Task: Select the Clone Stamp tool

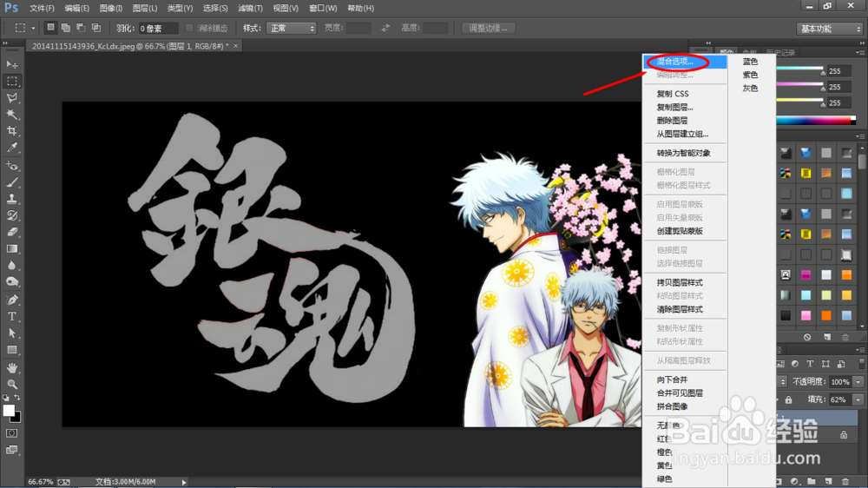Action: [x=11, y=199]
